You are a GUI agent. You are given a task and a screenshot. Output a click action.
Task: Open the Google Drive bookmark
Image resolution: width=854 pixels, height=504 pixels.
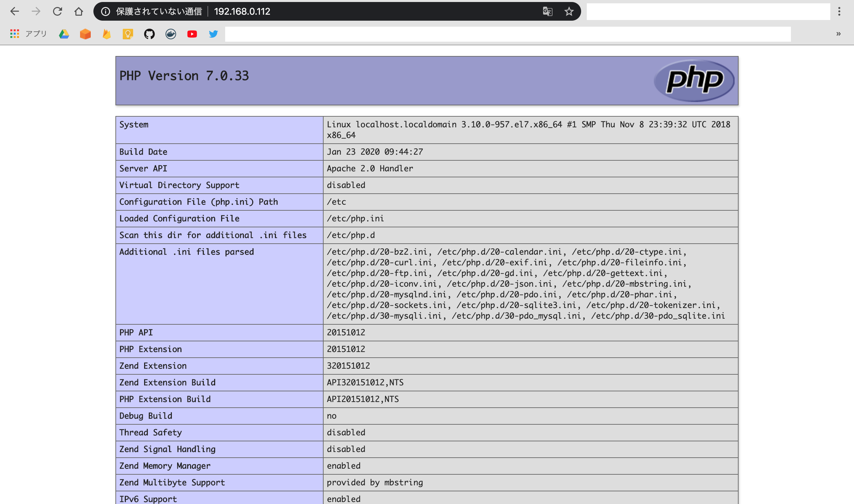coord(64,34)
